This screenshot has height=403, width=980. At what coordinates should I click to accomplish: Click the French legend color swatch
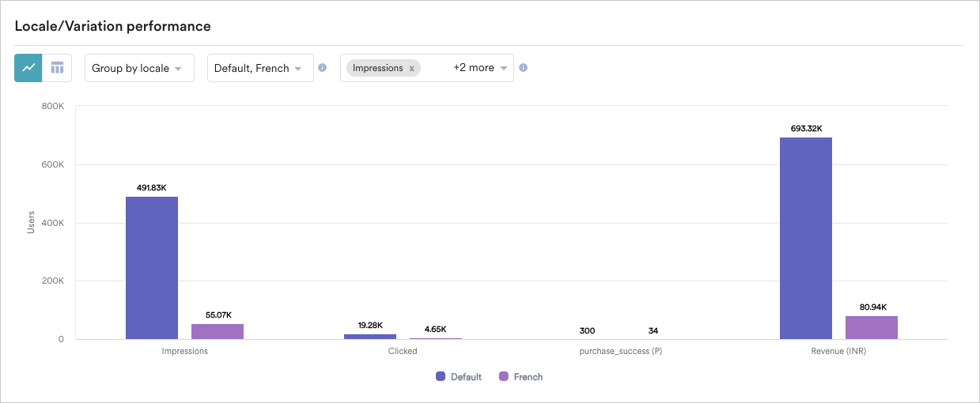[x=504, y=377]
